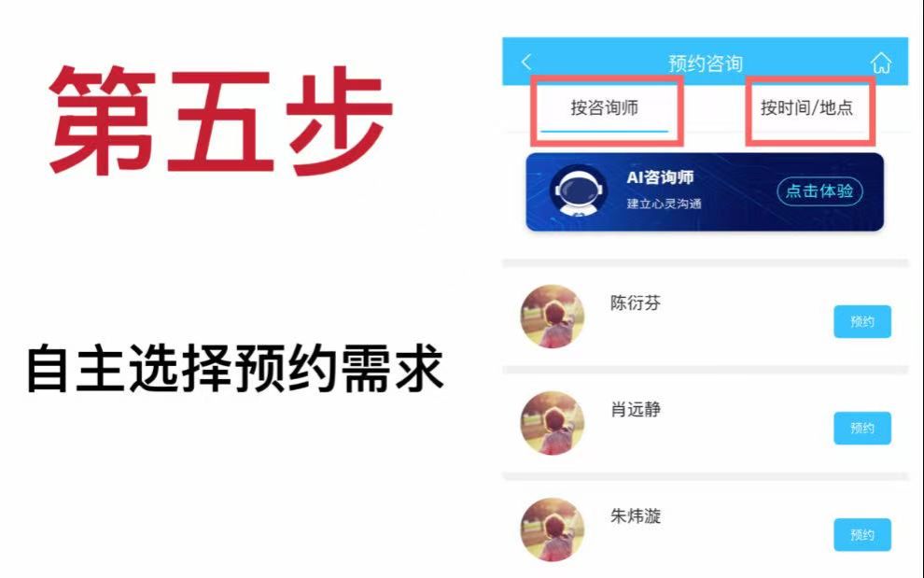The width and height of the screenshot is (924, 578).
Task: Tap the 自主选择预约需求 caption text
Action: tap(234, 369)
